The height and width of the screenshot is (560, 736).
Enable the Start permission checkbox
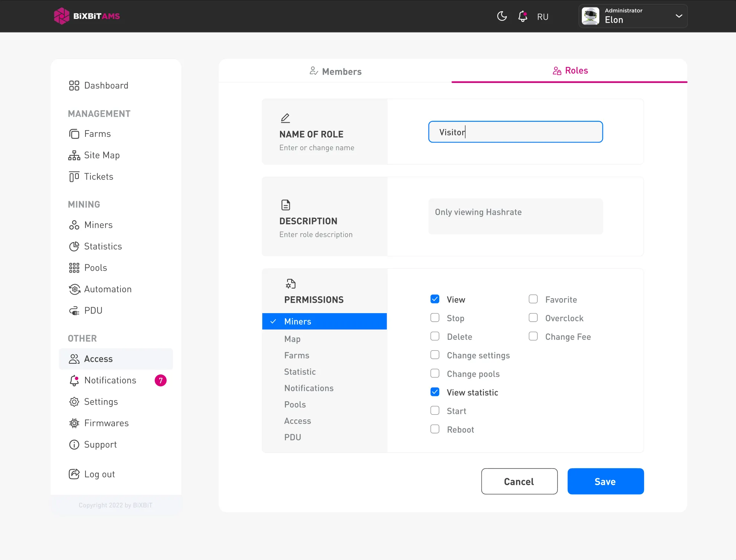click(435, 411)
